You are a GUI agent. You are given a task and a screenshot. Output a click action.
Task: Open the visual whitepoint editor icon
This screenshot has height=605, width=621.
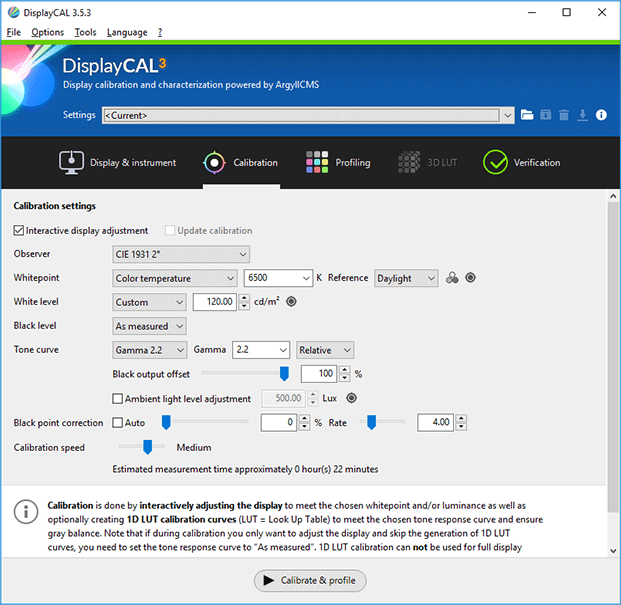coord(452,278)
